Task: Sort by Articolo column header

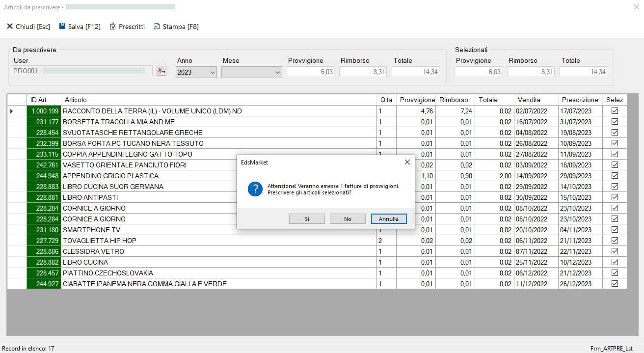Action: 218,100
